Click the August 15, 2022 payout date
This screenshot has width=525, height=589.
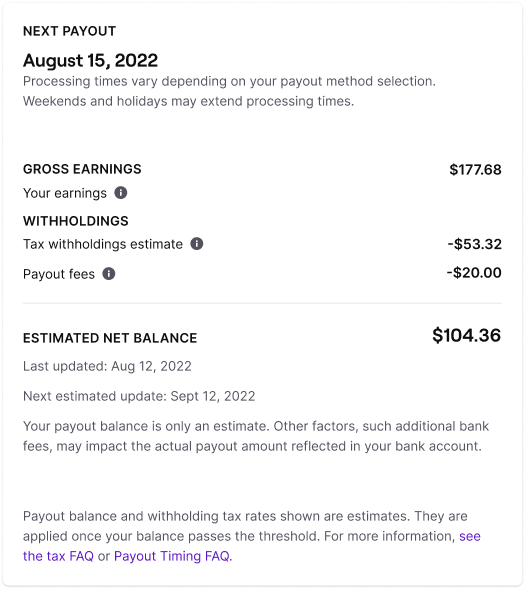coord(91,60)
